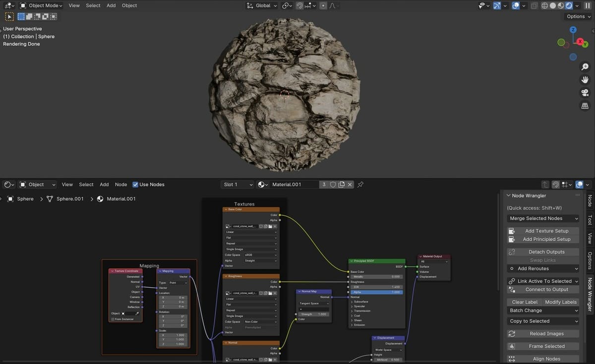Open the Global transform orientation dropdown
Image resolution: width=595 pixels, height=364 pixels.
click(x=262, y=5)
